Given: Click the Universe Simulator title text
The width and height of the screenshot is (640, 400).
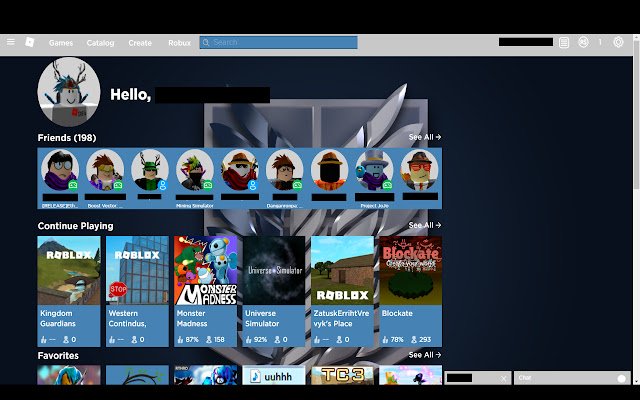Looking at the screenshot, I should coord(262,318).
